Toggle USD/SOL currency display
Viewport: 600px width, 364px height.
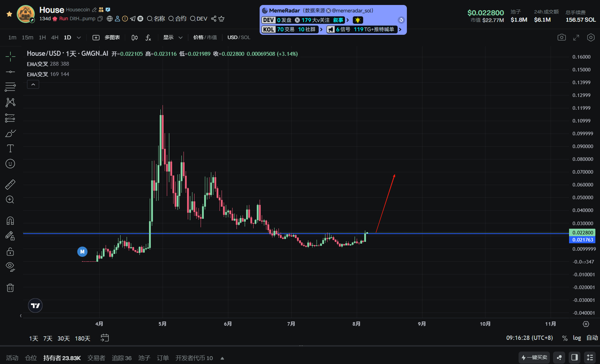239,37
